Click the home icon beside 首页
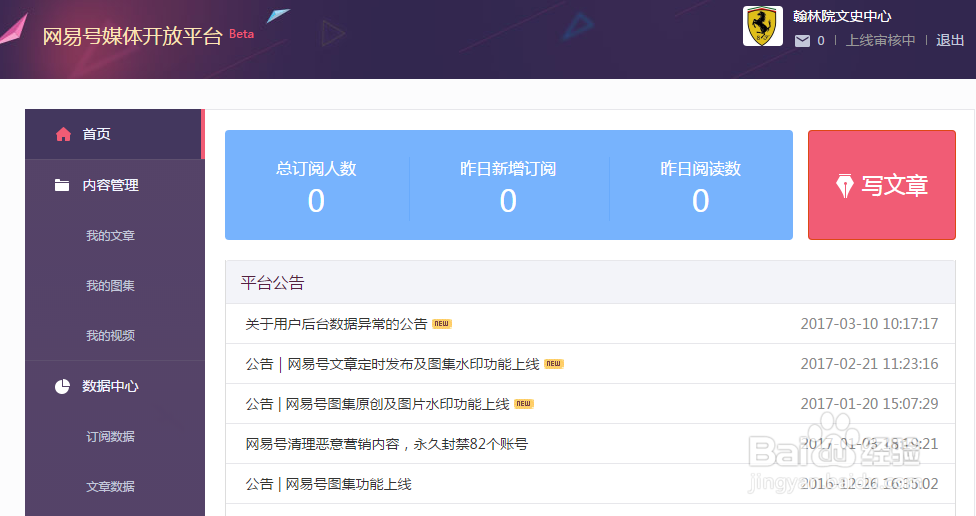Image resolution: width=976 pixels, height=516 pixels. click(63, 134)
